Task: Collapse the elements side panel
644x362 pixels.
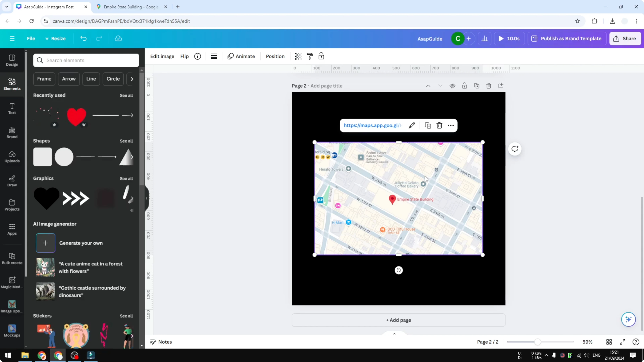Action: point(147,198)
